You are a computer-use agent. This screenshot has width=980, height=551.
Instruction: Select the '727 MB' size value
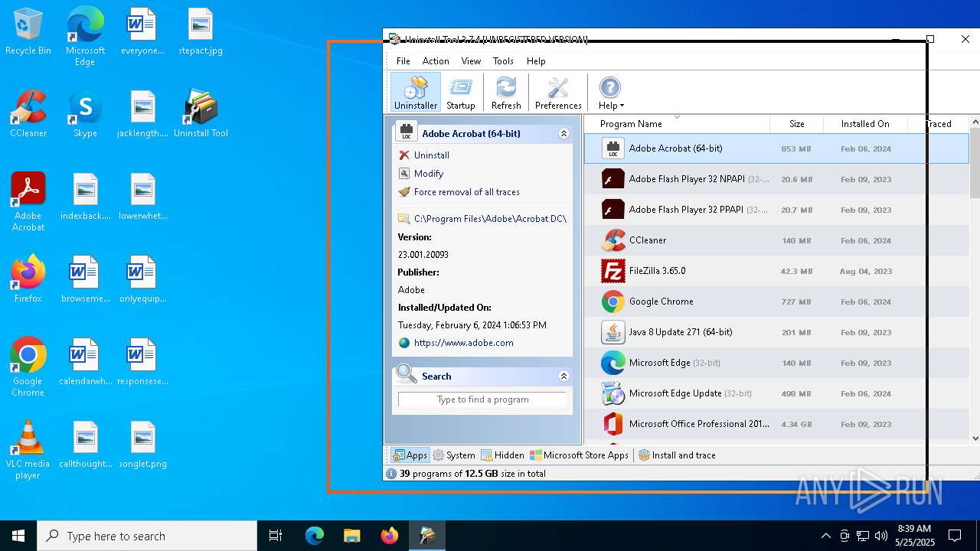point(796,302)
